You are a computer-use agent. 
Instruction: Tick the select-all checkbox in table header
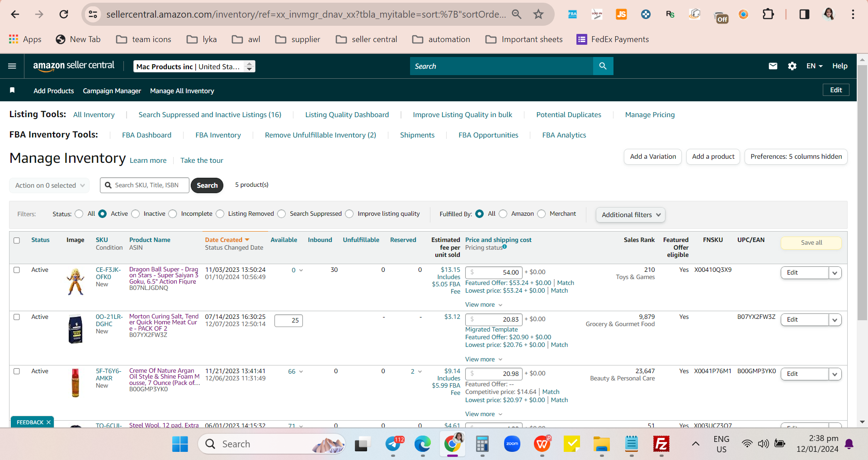point(17,241)
